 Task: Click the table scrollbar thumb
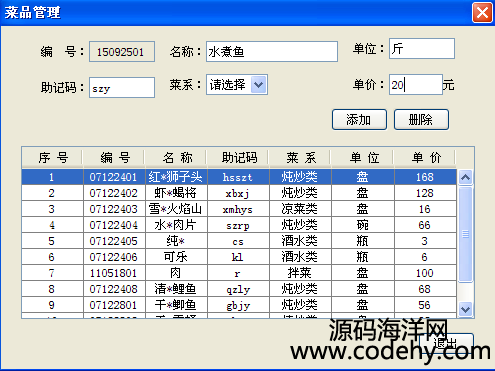coord(465,234)
